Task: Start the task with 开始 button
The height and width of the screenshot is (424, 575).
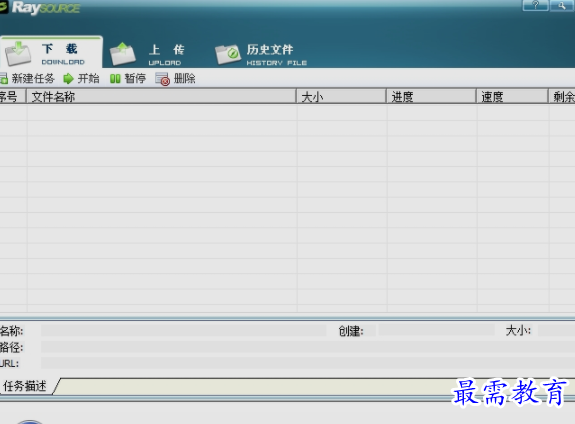Action: pyautogui.click(x=81, y=78)
